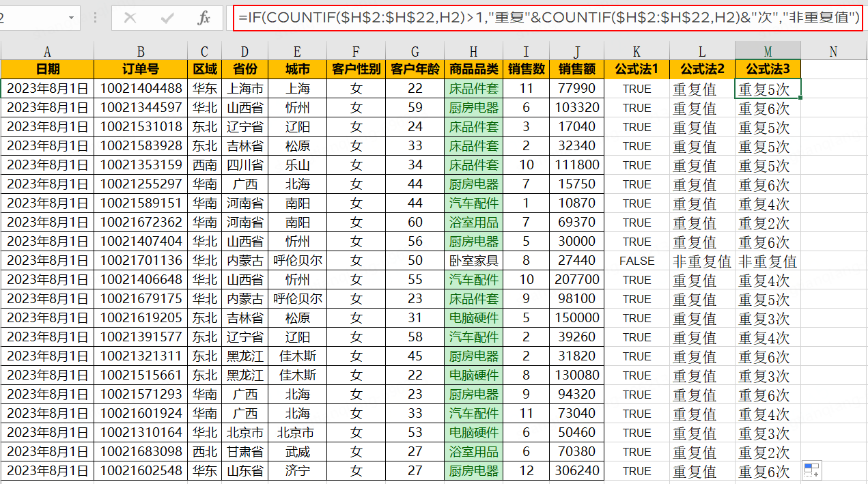Click the cancel (X) formula button

131,18
